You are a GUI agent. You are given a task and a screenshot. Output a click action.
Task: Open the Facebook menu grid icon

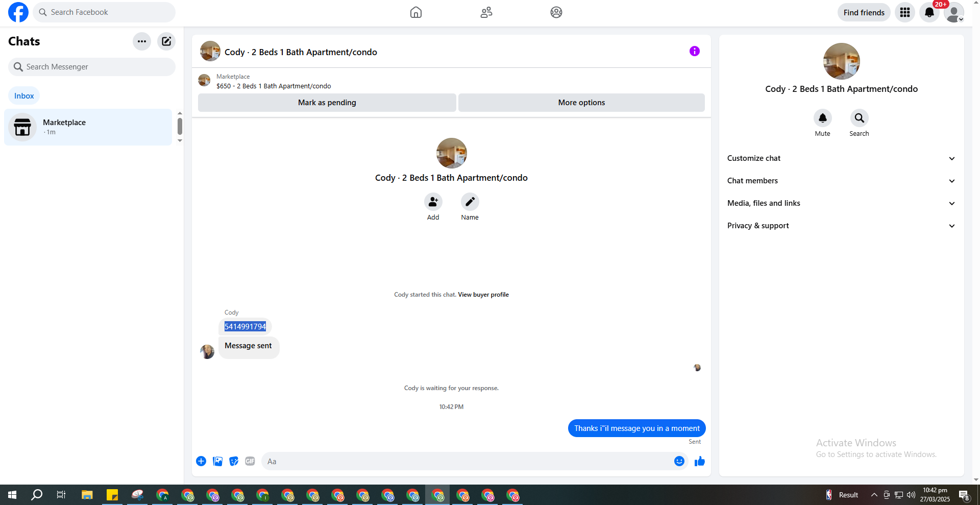coord(905,12)
